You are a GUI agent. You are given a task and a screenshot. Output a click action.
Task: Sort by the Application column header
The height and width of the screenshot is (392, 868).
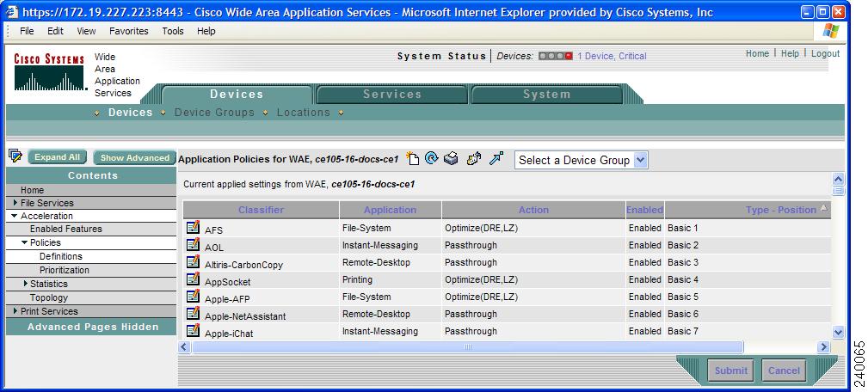pyautogui.click(x=391, y=210)
